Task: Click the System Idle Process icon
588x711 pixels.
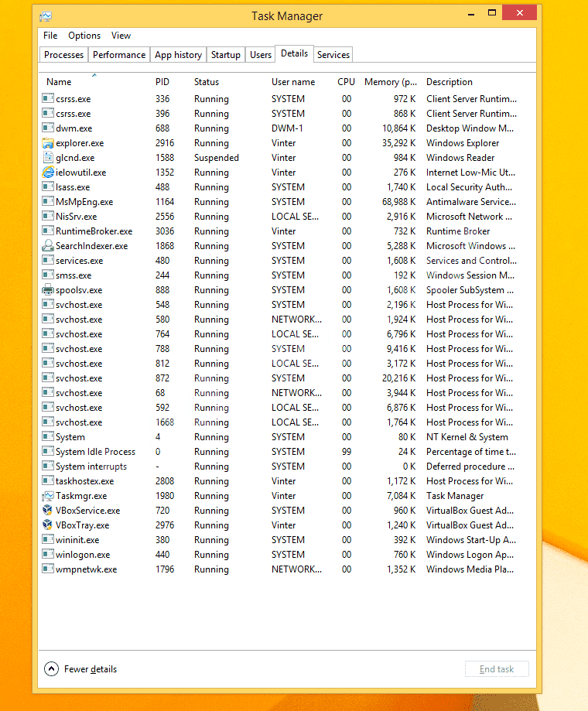Action: click(x=48, y=451)
